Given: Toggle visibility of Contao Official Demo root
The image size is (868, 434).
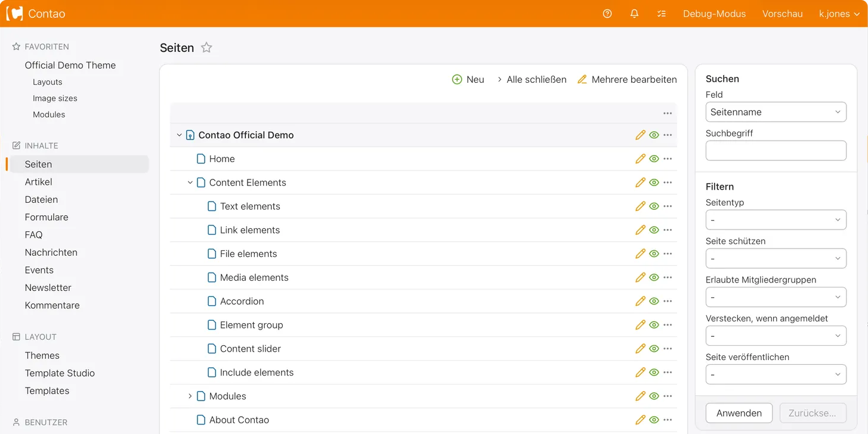Looking at the screenshot, I should pyautogui.click(x=654, y=135).
